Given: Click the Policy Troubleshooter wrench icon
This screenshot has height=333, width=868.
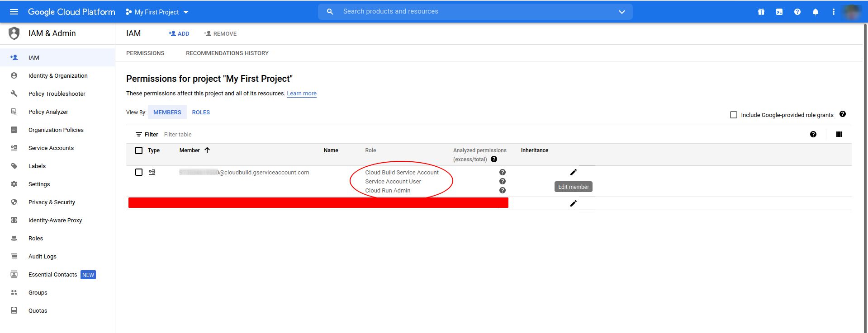Looking at the screenshot, I should click(14, 94).
